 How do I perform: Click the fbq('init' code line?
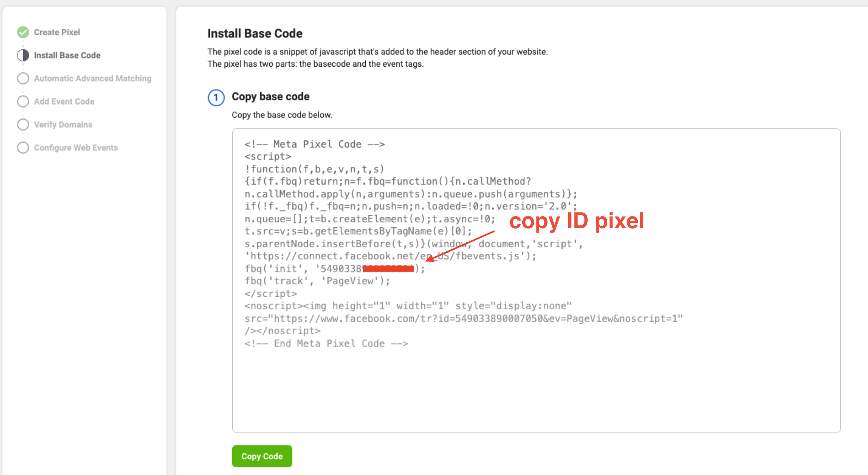[335, 269]
